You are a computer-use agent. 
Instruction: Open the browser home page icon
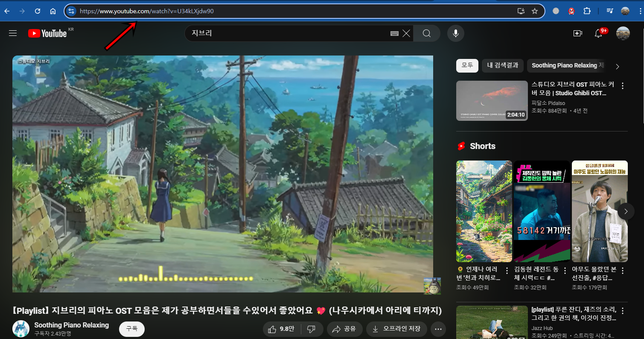[x=53, y=11]
